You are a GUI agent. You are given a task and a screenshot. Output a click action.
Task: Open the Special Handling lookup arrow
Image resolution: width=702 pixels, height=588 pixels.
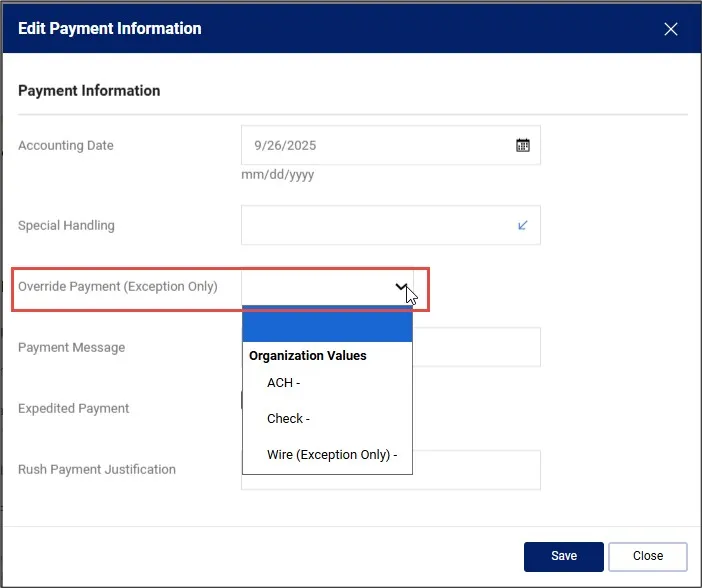[x=522, y=225]
